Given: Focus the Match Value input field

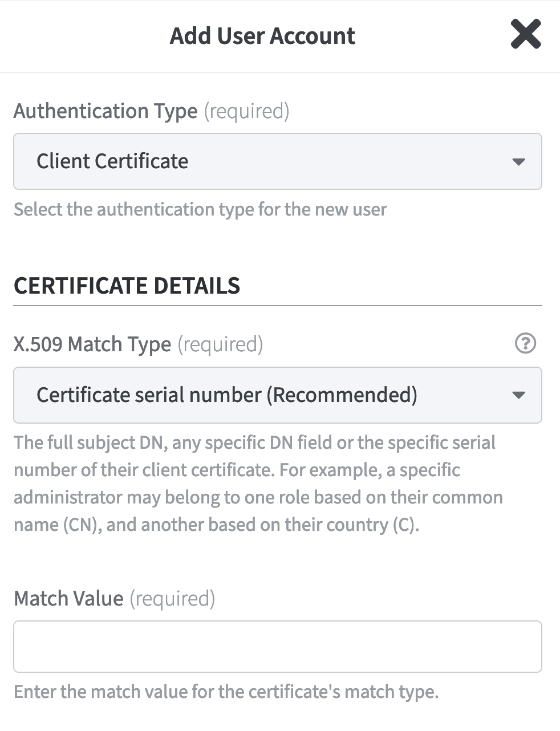Looking at the screenshot, I should click(x=277, y=647).
